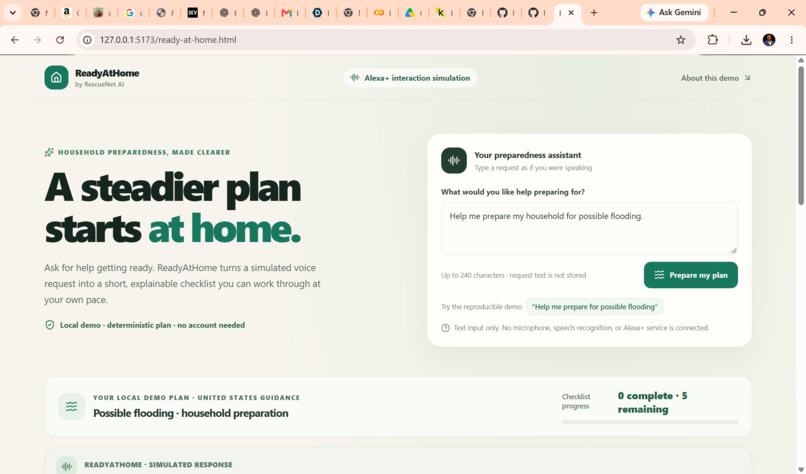This screenshot has width=806, height=474.
Task: Click the "A steadier plan starts at home." headline
Action: (x=173, y=208)
